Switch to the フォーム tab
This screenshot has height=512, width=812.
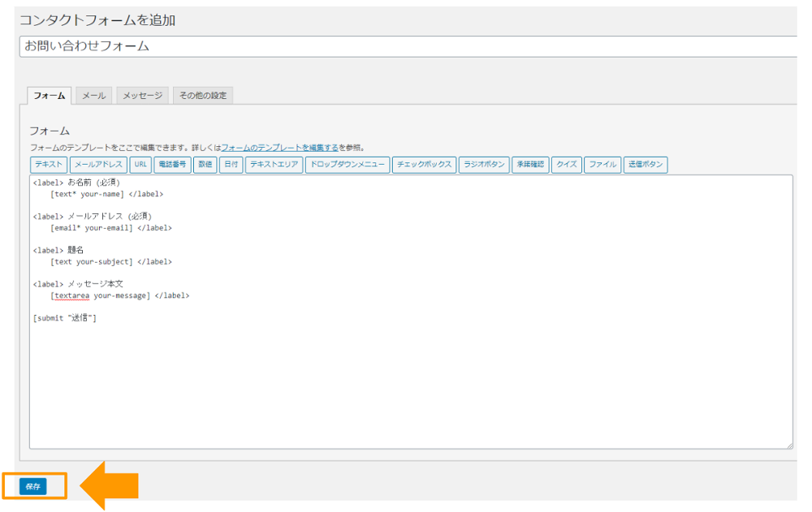[50, 96]
